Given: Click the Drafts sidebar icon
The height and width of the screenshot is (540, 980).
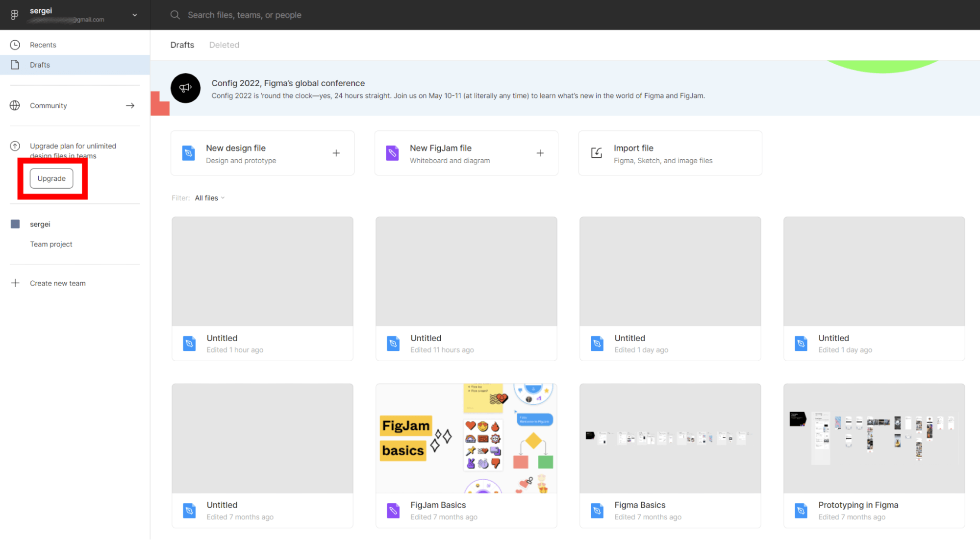Looking at the screenshot, I should (x=16, y=65).
